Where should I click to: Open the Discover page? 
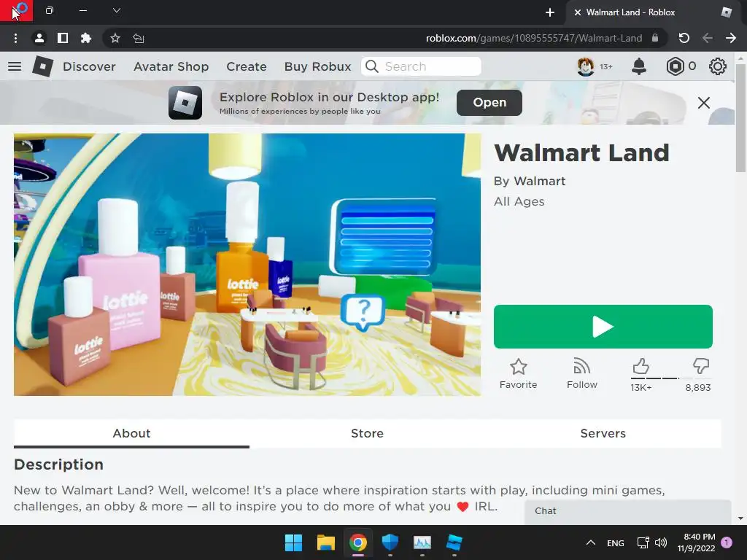pyautogui.click(x=89, y=66)
